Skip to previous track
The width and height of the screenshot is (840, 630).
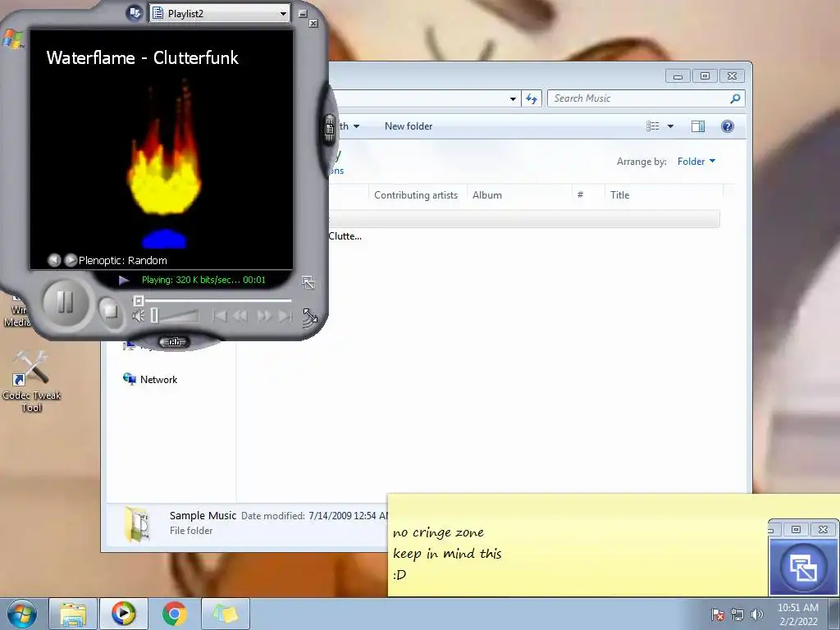tap(219, 316)
